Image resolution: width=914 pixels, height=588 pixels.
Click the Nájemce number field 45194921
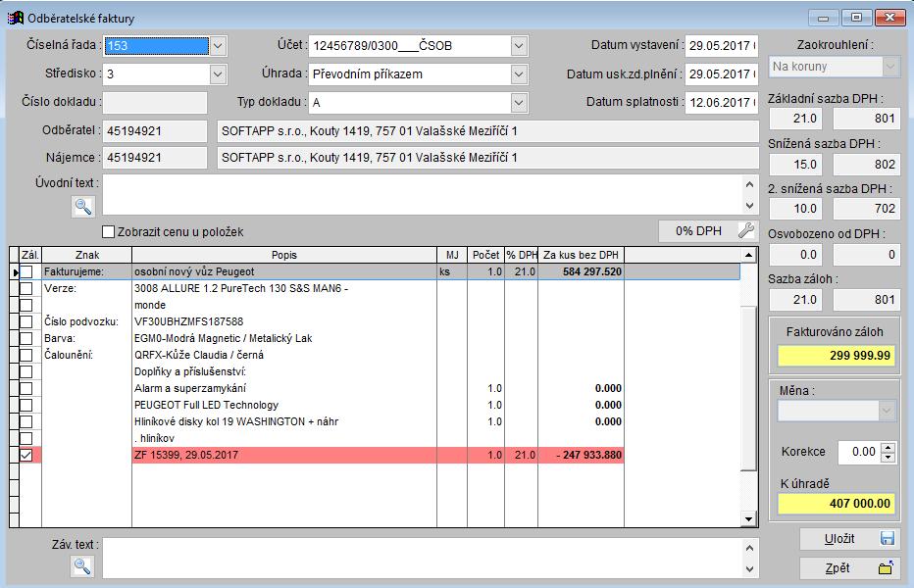(155, 158)
